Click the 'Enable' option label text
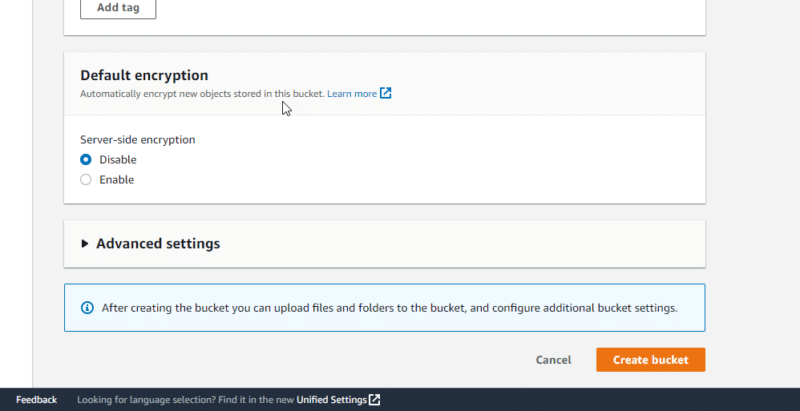 pyautogui.click(x=116, y=180)
